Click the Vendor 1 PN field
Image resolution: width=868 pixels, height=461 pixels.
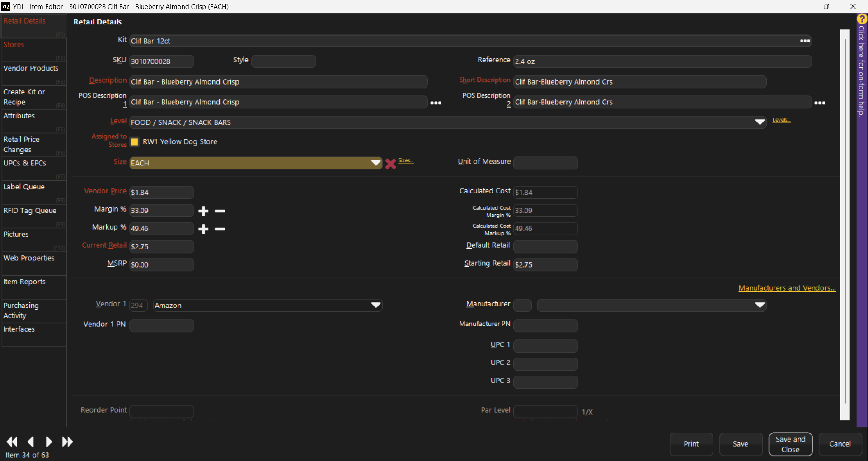click(x=162, y=326)
